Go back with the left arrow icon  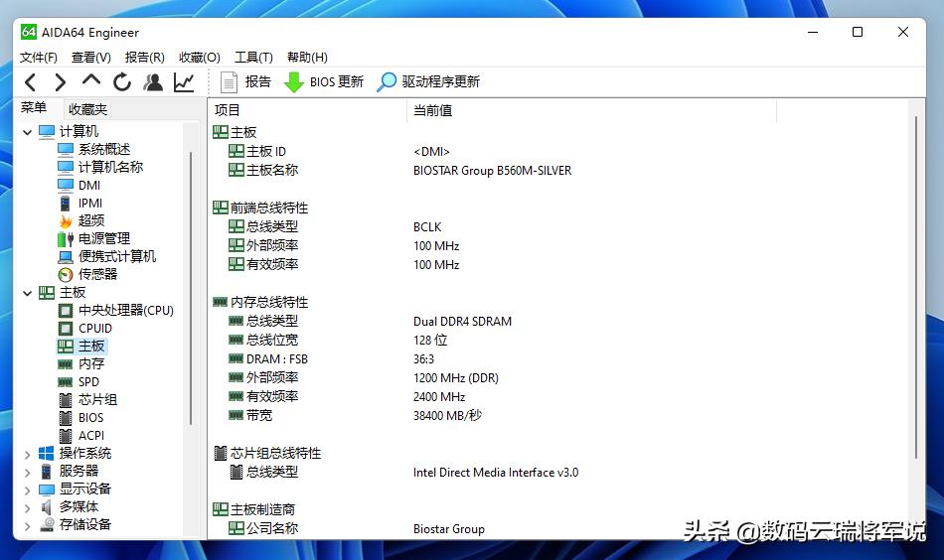click(31, 81)
